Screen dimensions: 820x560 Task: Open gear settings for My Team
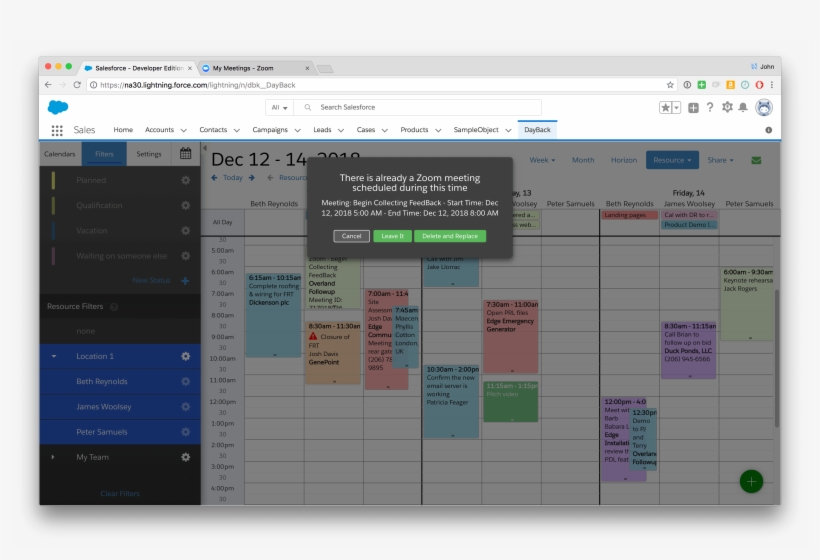[185, 457]
